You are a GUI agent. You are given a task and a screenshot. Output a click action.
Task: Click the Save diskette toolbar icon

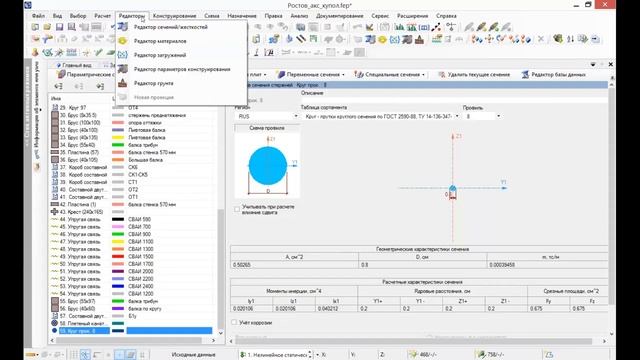pos(60,27)
